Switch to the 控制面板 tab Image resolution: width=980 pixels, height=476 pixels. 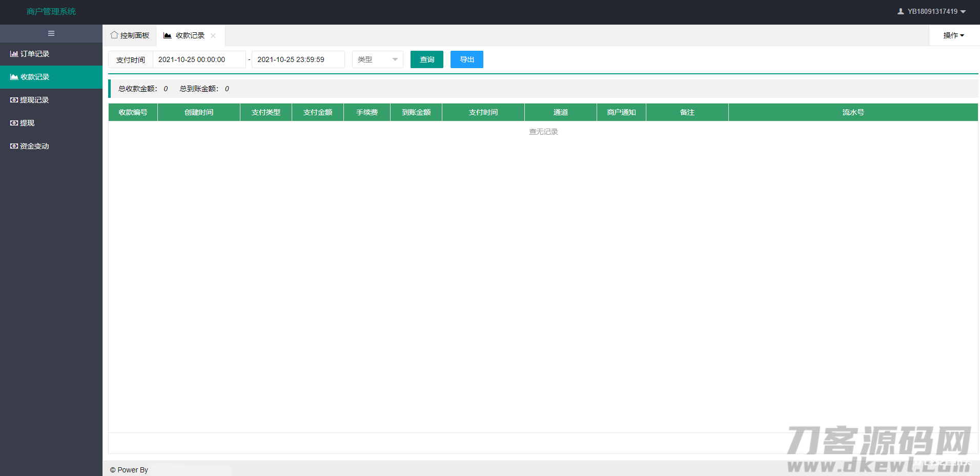point(130,35)
